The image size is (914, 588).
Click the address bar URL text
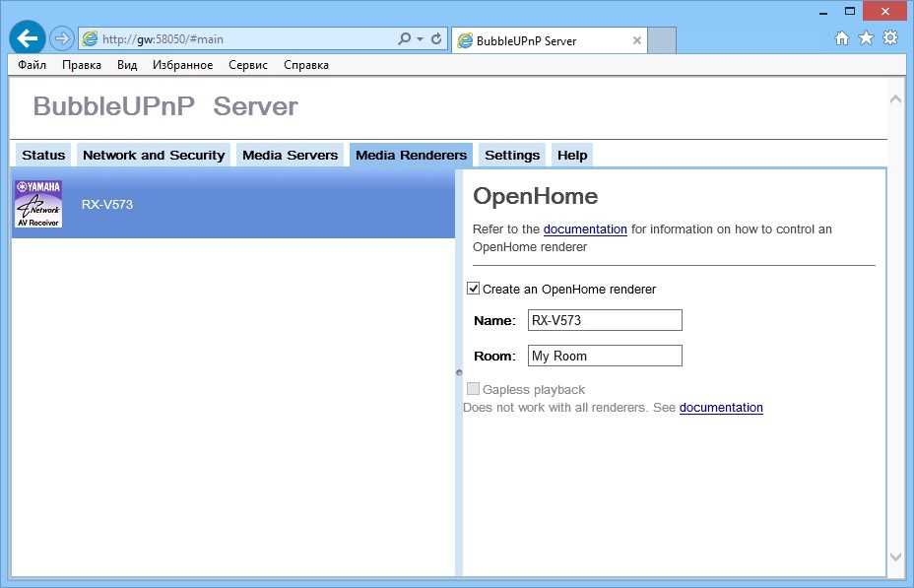point(163,39)
